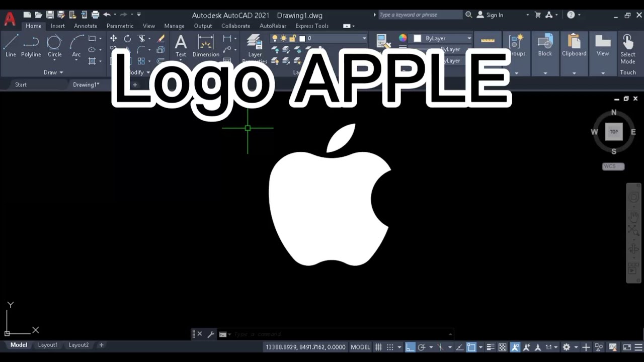Expand the Clipboard panel dropdown
The height and width of the screenshot is (362, 644).
click(x=574, y=73)
